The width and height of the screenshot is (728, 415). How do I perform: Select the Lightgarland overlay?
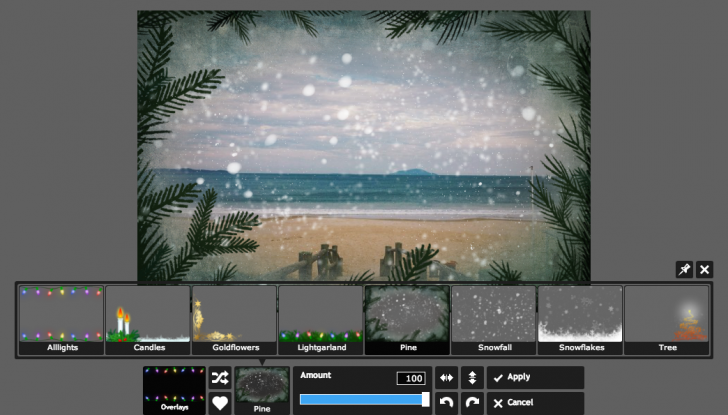click(x=320, y=320)
